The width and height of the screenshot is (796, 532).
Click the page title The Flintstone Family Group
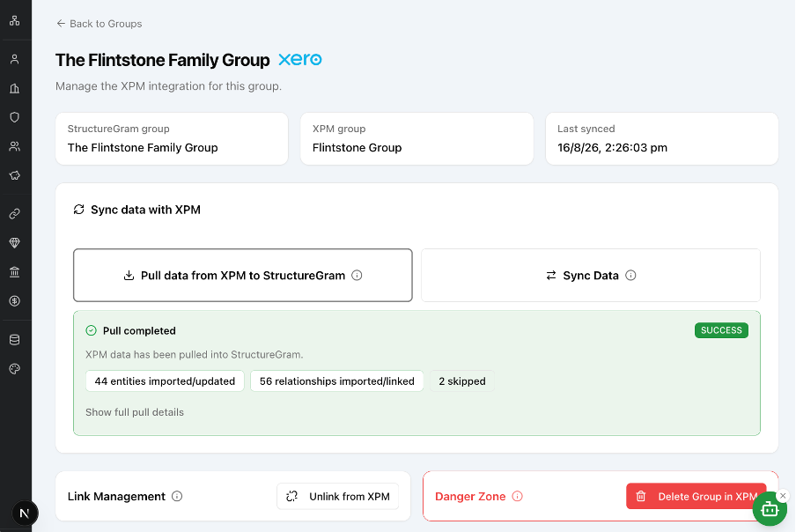click(x=162, y=60)
